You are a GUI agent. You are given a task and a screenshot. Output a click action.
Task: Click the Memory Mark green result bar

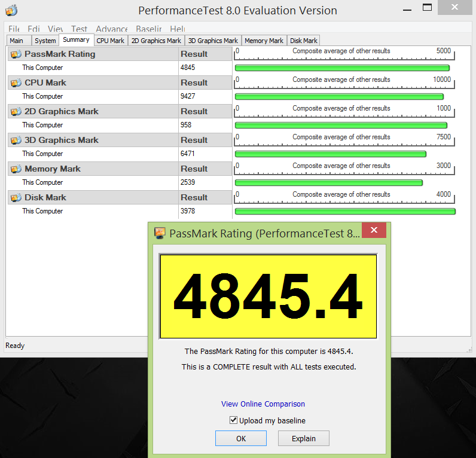tap(329, 183)
